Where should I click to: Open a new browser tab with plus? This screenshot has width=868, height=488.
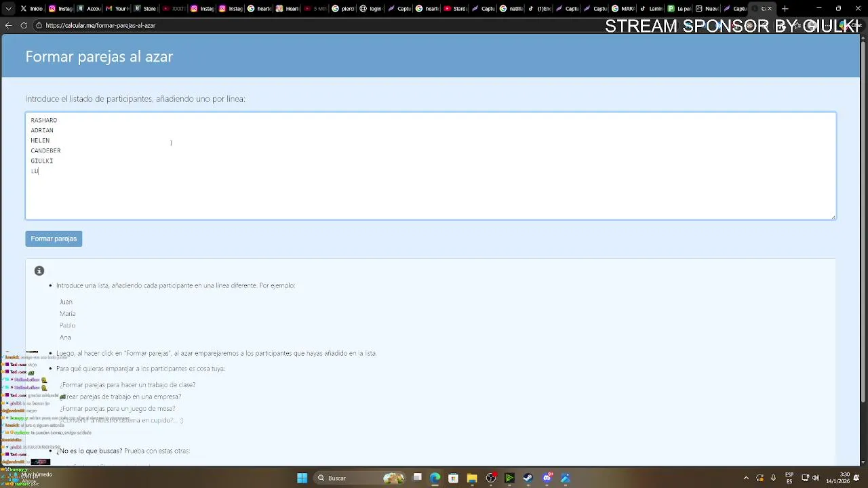785,9
